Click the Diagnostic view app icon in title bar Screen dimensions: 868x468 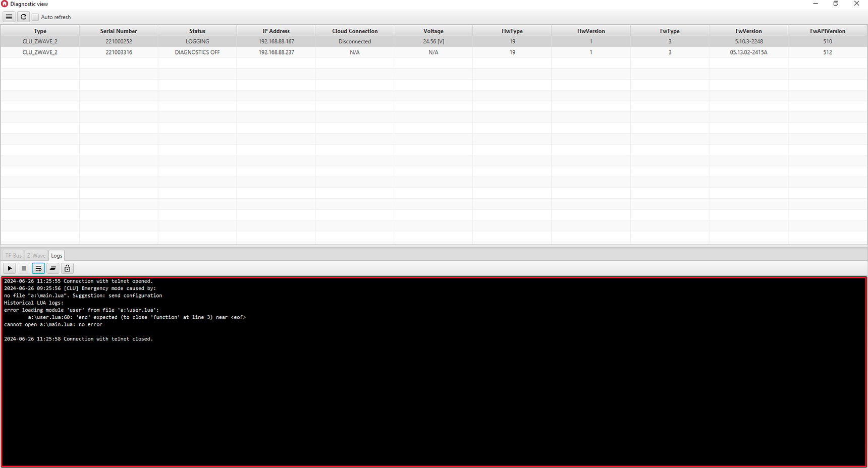click(x=5, y=4)
